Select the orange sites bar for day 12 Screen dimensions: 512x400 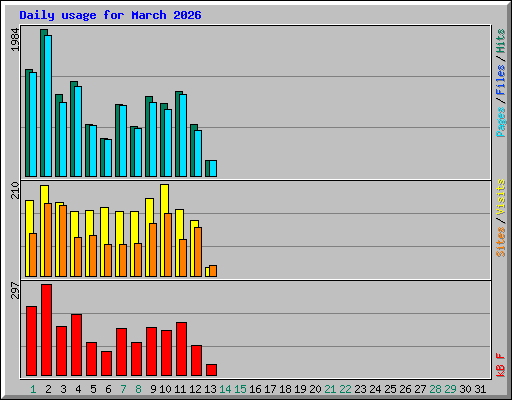tap(198, 252)
